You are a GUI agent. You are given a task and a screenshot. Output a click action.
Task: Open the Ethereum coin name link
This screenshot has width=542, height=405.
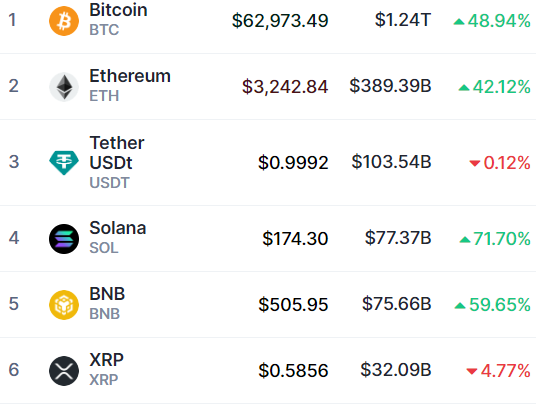[x=130, y=76]
